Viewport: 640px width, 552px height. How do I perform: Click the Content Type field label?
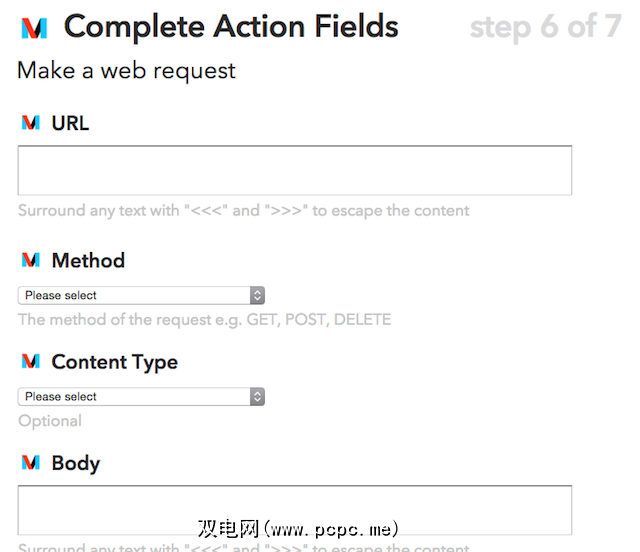pyautogui.click(x=114, y=361)
